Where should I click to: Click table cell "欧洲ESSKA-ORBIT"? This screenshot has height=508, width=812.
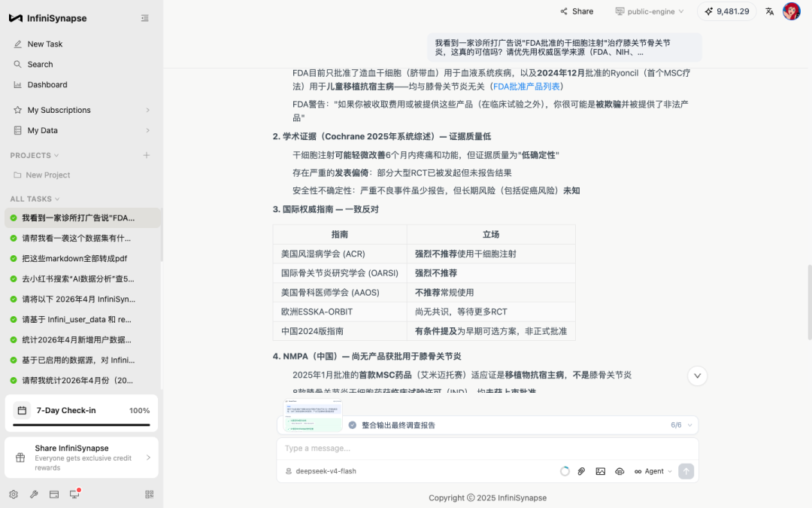(x=340, y=312)
